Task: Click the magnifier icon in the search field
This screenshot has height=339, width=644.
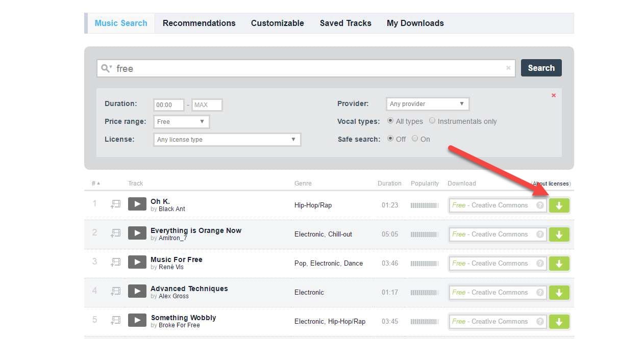Action: 106,68
